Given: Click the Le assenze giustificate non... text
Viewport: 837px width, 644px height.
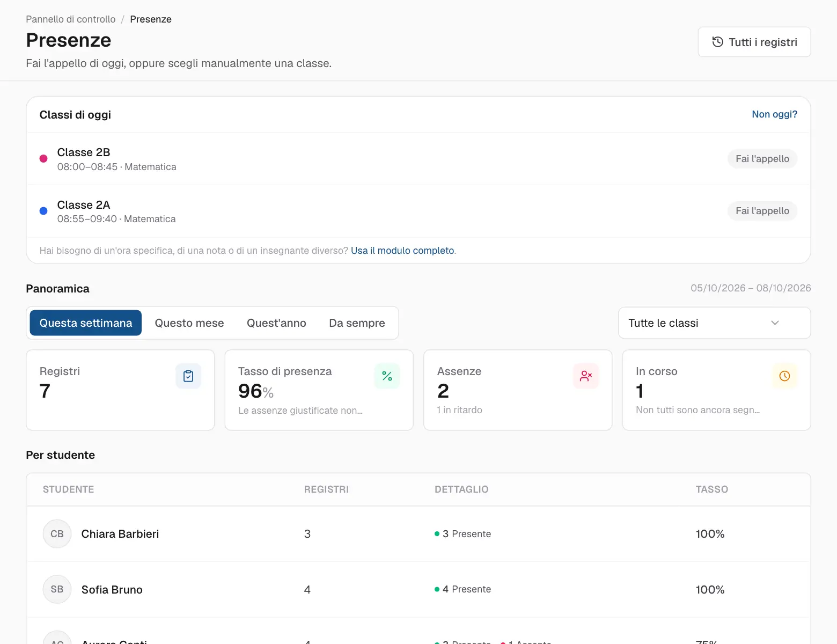Looking at the screenshot, I should [300, 411].
